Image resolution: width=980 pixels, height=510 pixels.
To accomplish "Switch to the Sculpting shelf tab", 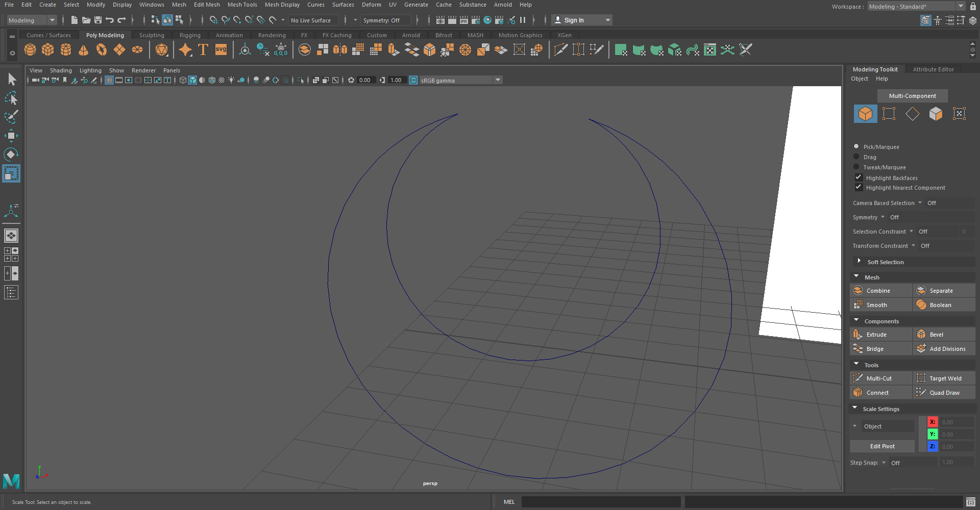I will coord(152,35).
